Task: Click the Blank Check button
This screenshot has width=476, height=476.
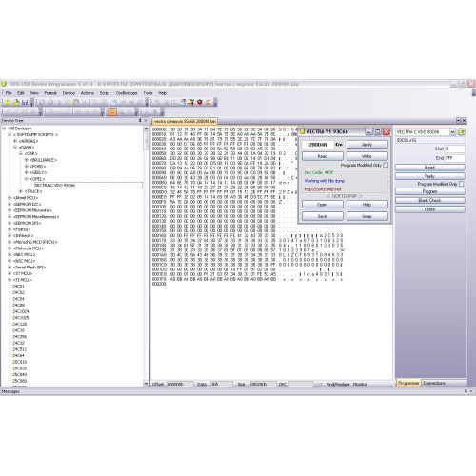Action: pyautogui.click(x=429, y=200)
